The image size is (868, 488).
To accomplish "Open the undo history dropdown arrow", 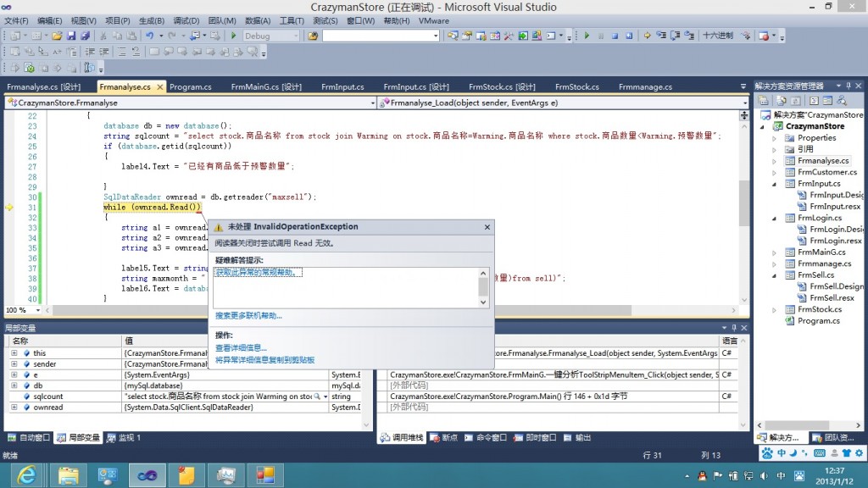I will [x=161, y=36].
